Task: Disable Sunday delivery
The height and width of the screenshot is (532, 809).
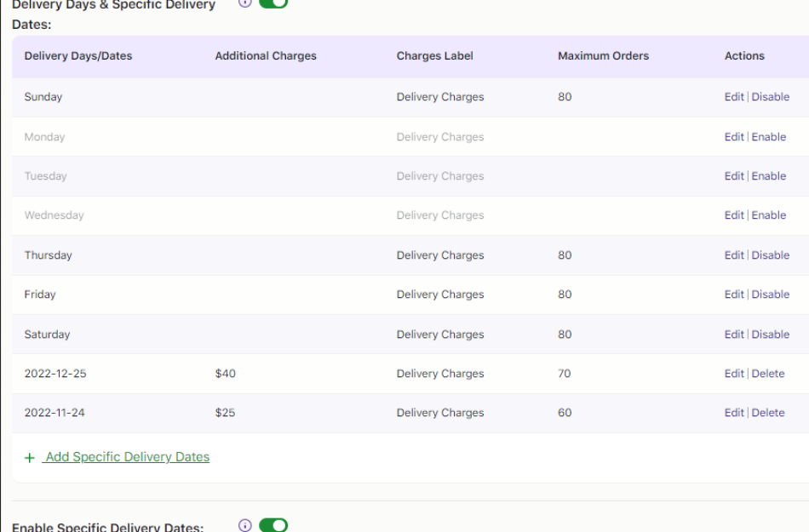Action: [x=772, y=96]
